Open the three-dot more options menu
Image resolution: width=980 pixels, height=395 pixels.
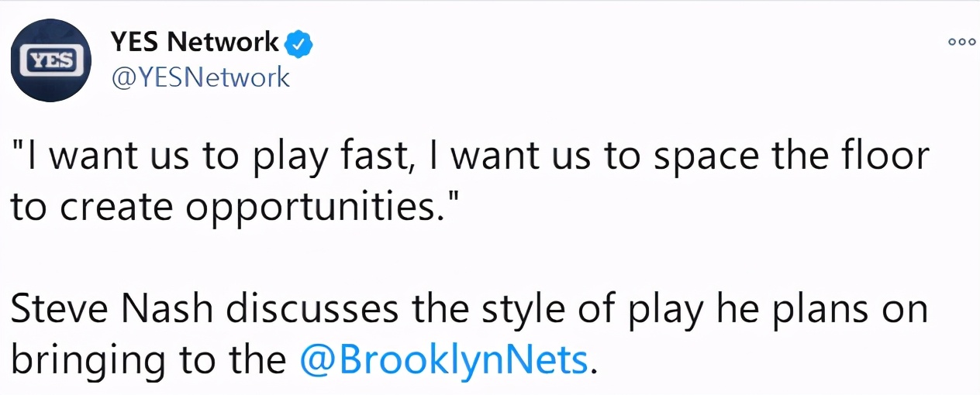(x=961, y=42)
